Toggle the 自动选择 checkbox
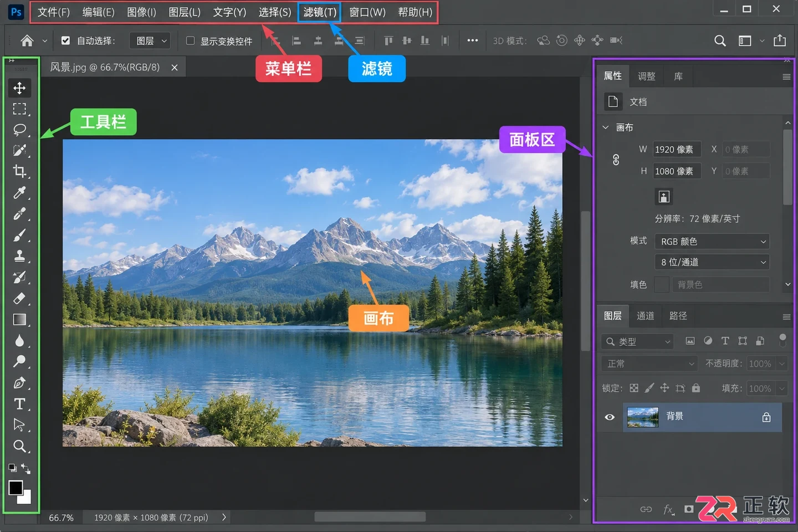Screen dimensions: 798x532 tap(65, 40)
